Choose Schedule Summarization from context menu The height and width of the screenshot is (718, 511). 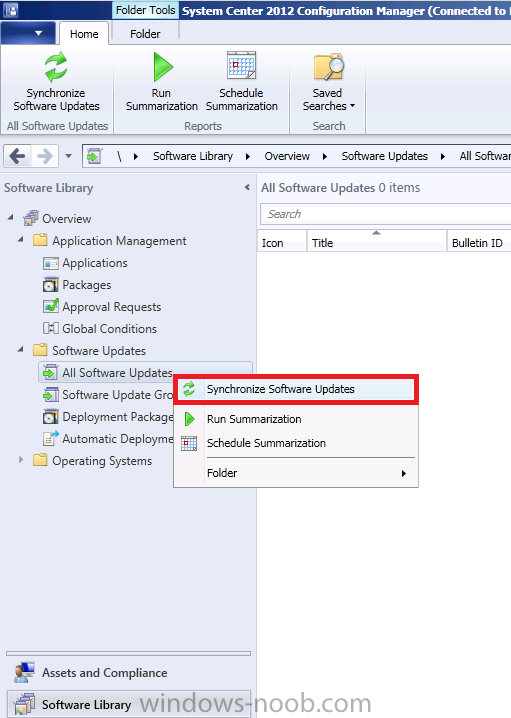pos(296,443)
